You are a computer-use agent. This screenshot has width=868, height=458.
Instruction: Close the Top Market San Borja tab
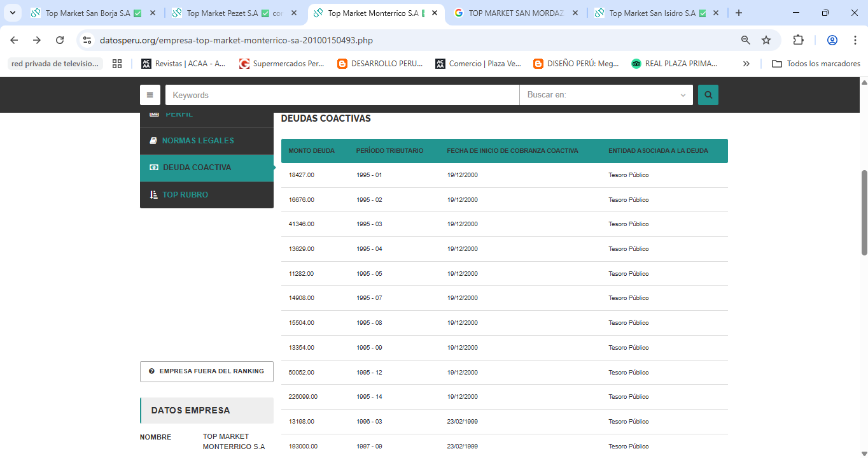coord(152,13)
